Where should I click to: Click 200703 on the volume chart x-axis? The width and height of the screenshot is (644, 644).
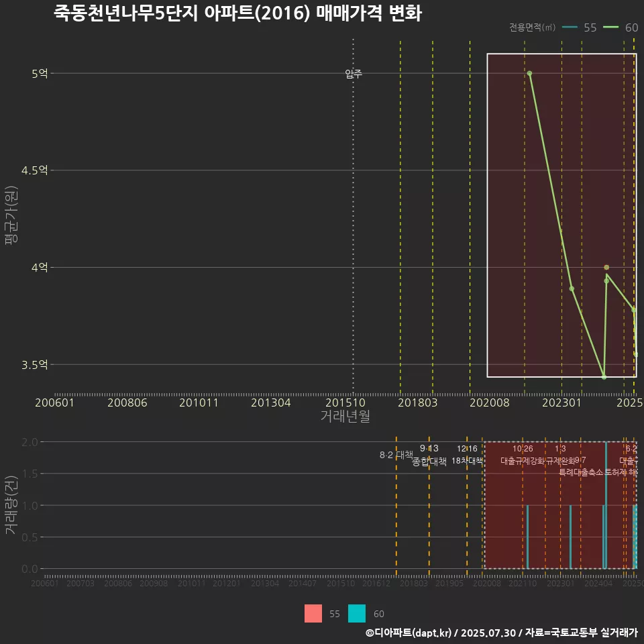(x=80, y=583)
